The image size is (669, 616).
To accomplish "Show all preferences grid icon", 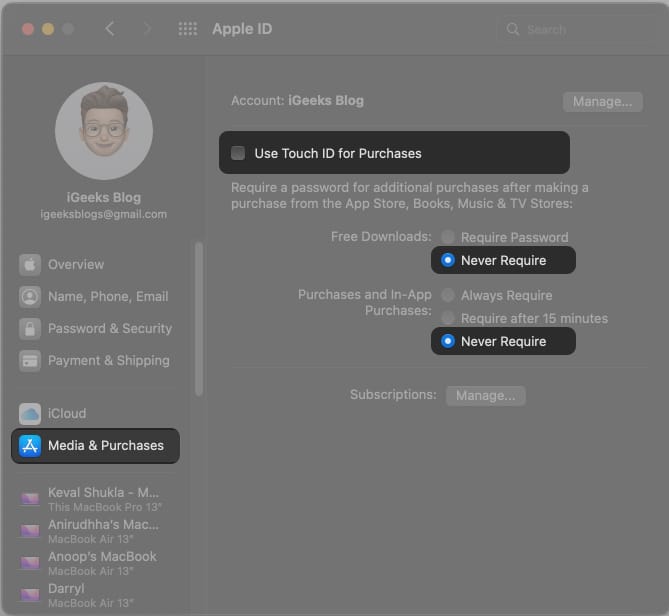I will click(188, 29).
